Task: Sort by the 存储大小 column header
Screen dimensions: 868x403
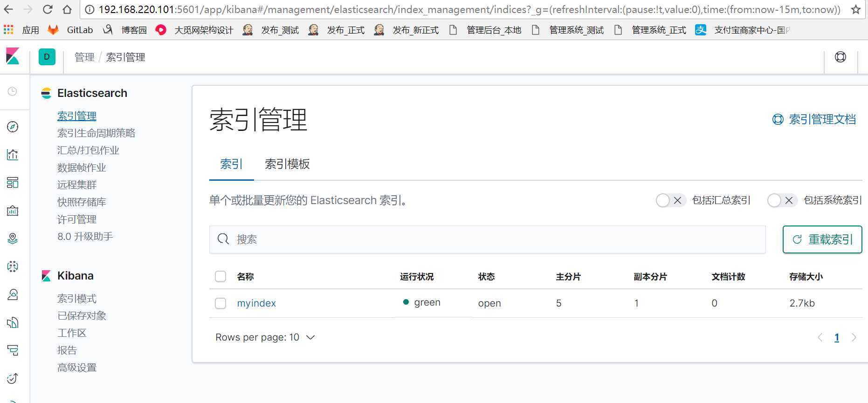Action: (x=806, y=277)
